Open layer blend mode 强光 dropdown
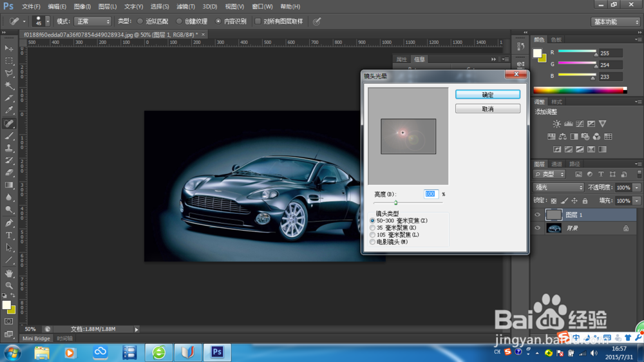This screenshot has width=644, height=362. [558, 187]
